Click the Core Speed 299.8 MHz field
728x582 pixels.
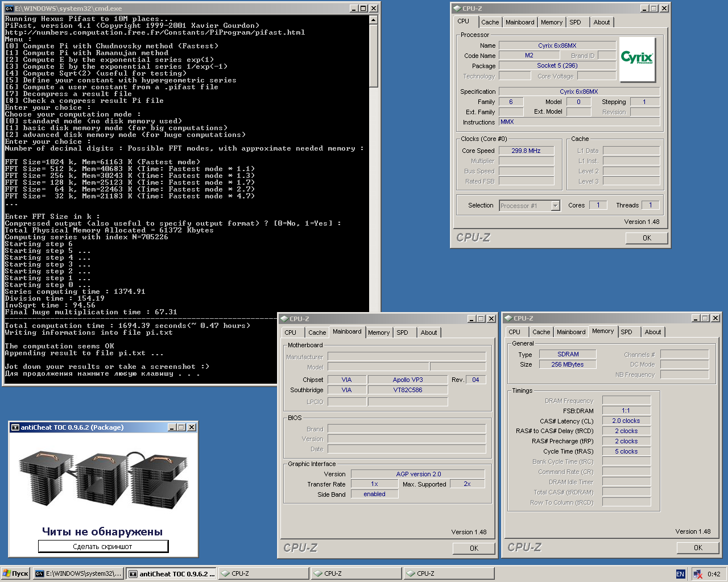[x=526, y=151]
